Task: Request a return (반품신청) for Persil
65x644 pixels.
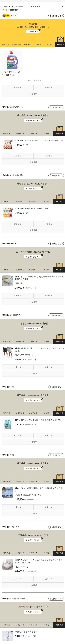Action: [18, 87]
